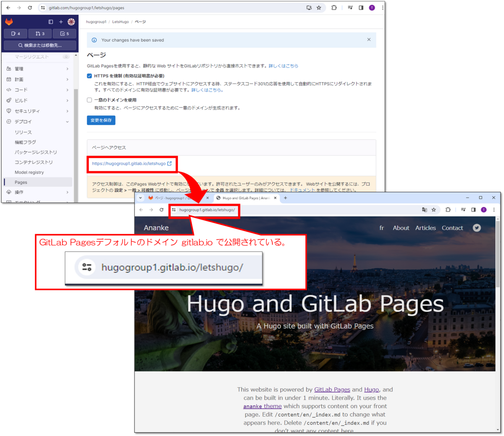Open the GitLab create new plus menu
Screen dimensions: 504x436
pos(61,22)
